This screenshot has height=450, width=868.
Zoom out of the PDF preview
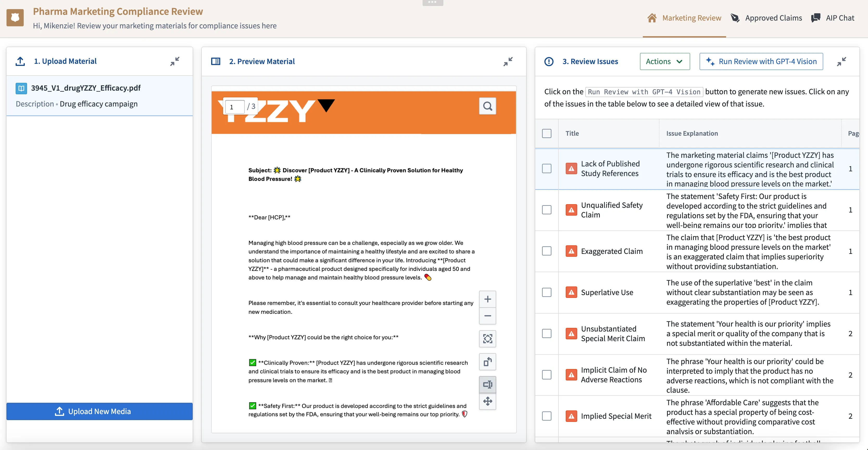pyautogui.click(x=487, y=316)
